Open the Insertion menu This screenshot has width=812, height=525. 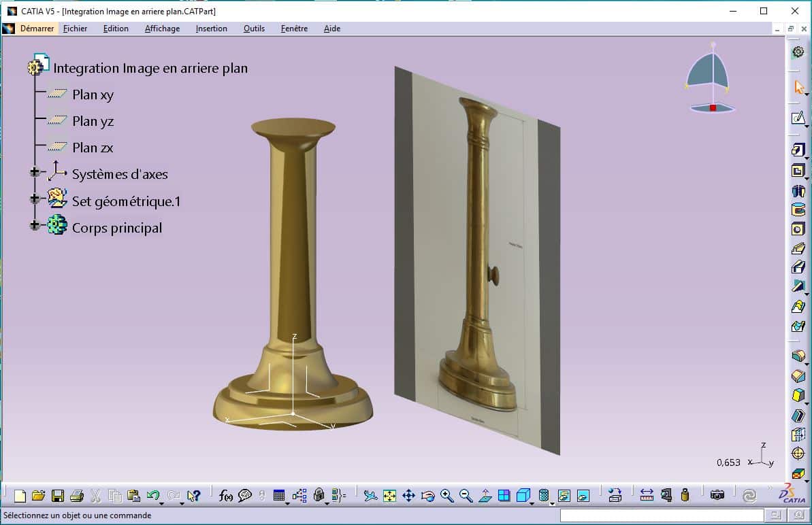pos(211,29)
